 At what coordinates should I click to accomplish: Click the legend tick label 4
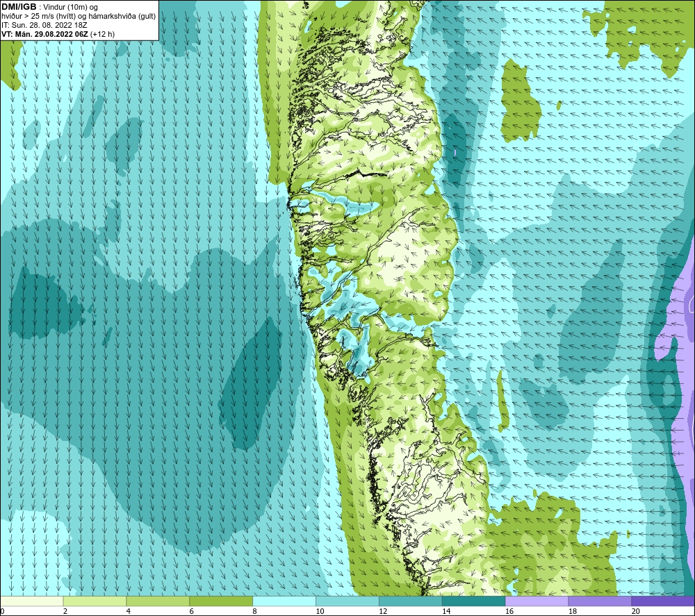[x=128, y=611]
